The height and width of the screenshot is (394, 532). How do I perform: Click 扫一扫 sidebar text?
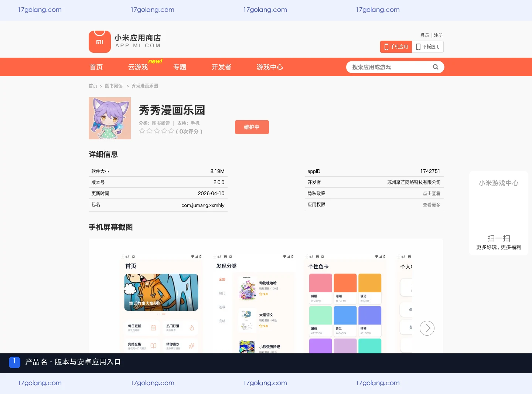(x=499, y=238)
